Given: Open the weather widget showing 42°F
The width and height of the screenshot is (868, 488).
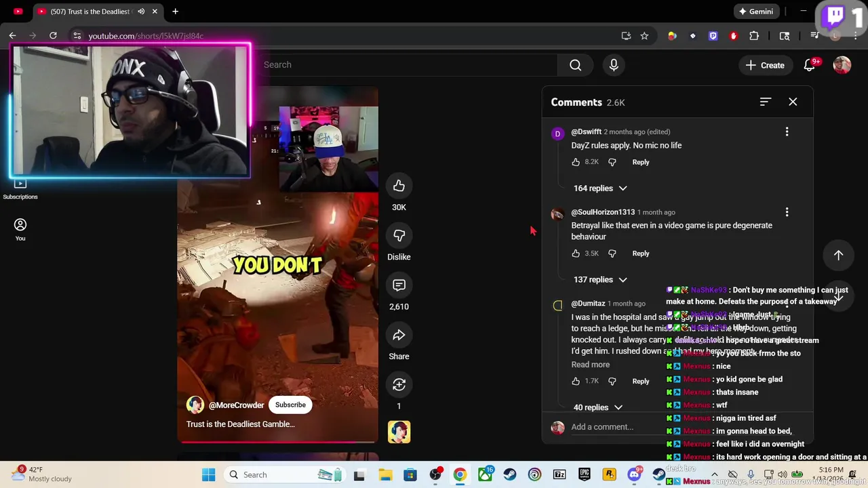Looking at the screenshot, I should [x=41, y=474].
